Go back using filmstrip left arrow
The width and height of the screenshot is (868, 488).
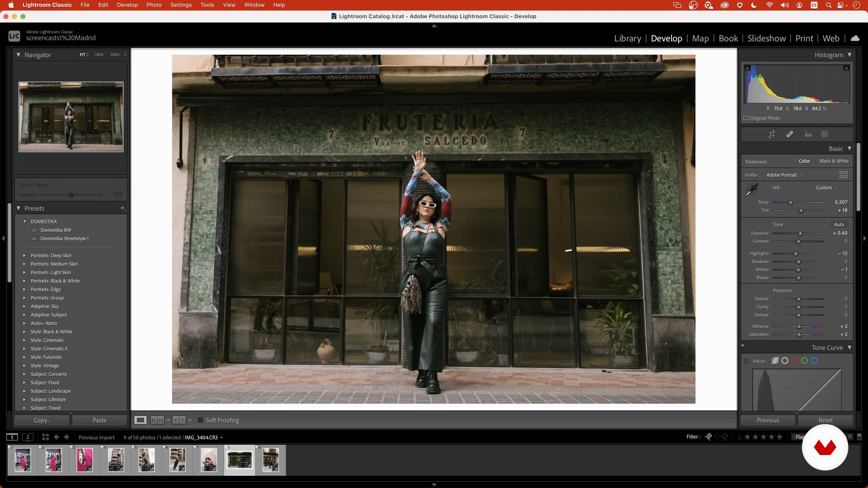(56, 437)
